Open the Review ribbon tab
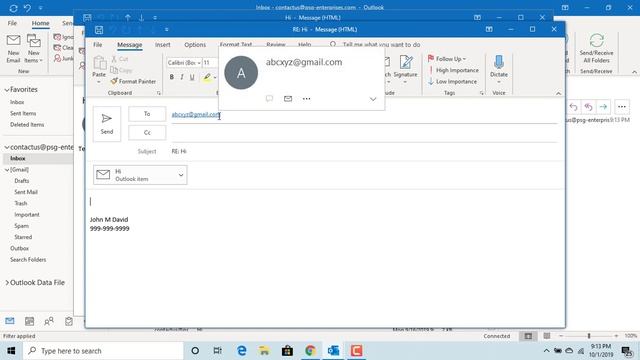 [276, 44]
